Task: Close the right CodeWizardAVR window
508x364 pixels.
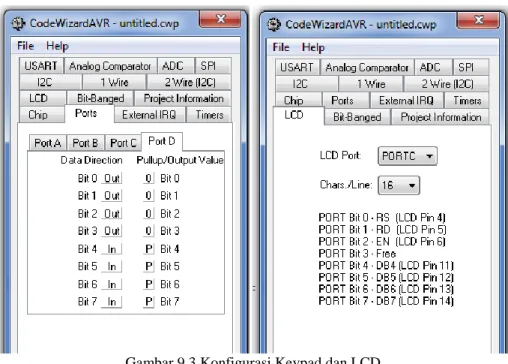Action: click(x=478, y=20)
